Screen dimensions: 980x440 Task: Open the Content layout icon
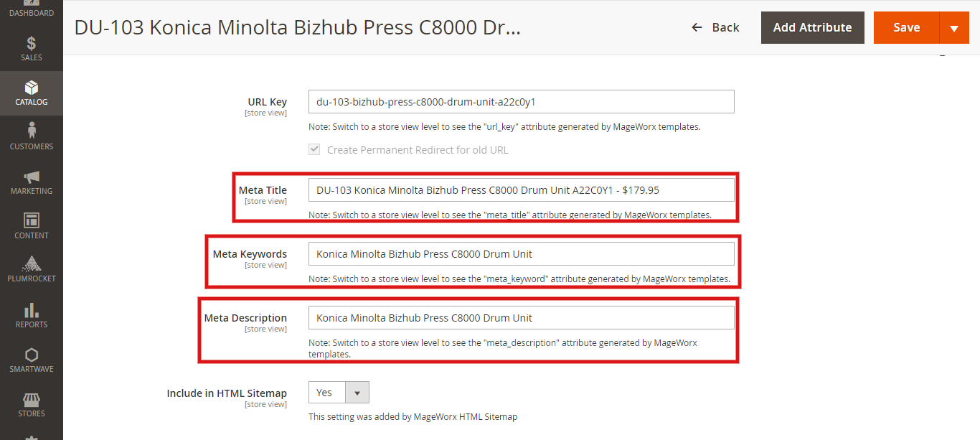pos(32,220)
